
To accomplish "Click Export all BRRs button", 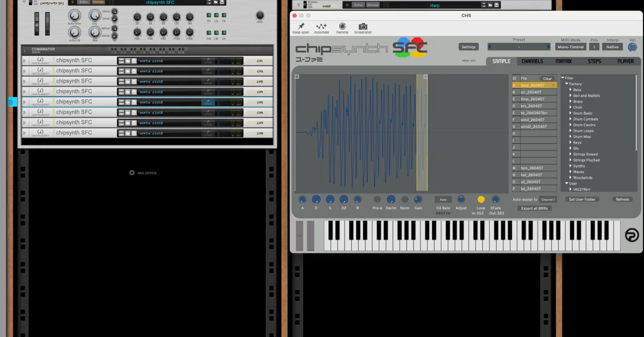I will point(534,208).
